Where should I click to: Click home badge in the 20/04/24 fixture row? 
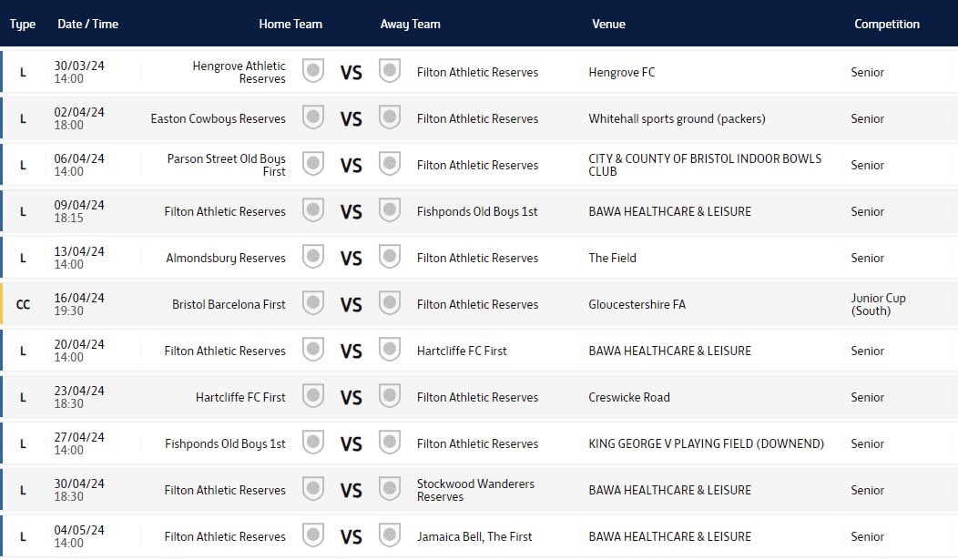(313, 350)
